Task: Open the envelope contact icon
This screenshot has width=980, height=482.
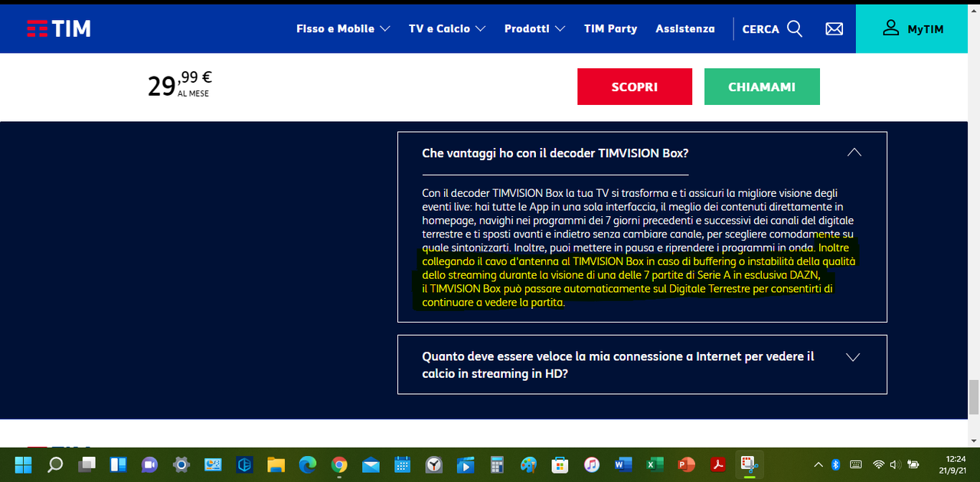Action: coord(834,28)
